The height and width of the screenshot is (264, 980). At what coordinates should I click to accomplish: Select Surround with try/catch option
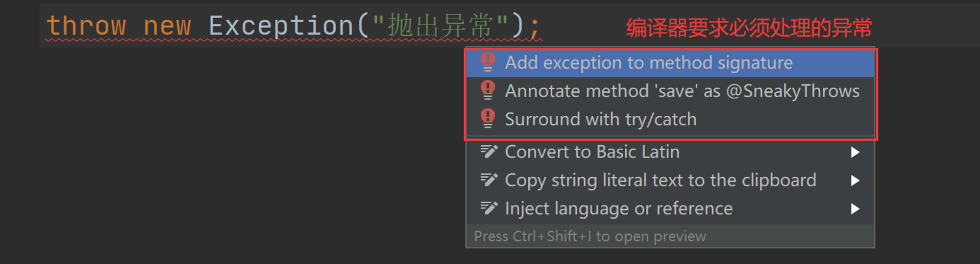pos(670,119)
